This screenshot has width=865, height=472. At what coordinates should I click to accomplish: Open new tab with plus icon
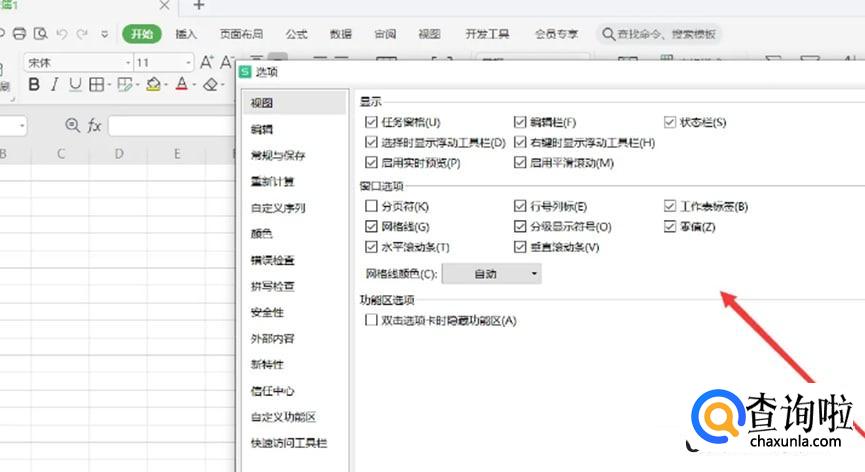[x=199, y=6]
